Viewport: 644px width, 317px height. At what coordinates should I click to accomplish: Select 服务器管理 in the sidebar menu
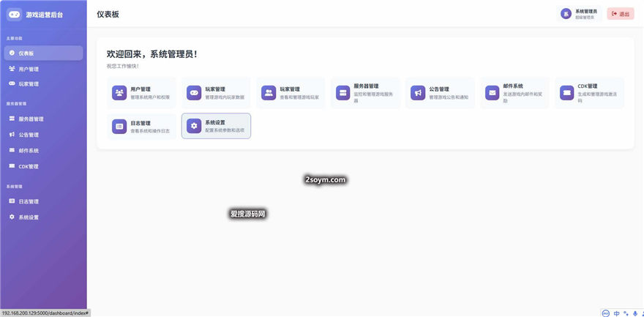point(31,119)
